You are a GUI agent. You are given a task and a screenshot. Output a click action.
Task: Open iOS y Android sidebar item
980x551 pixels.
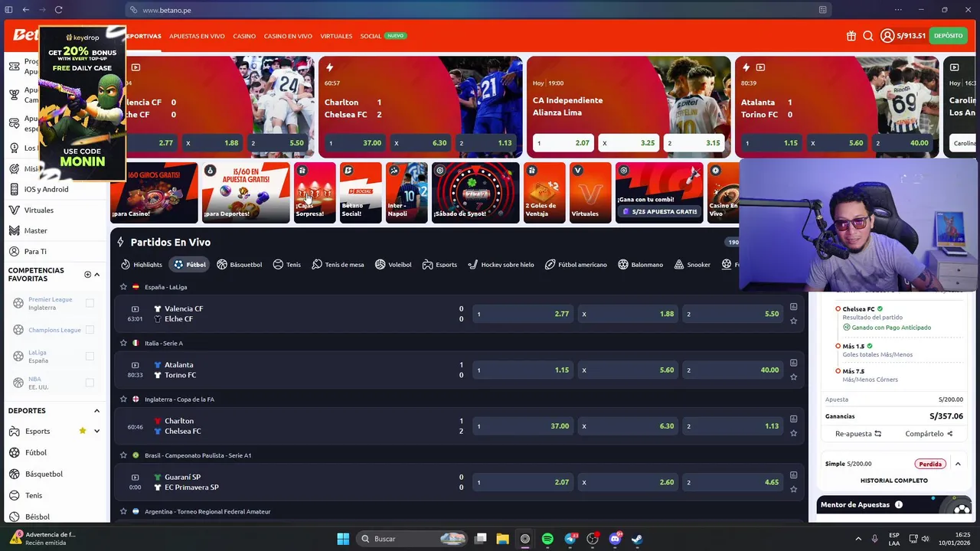(x=46, y=189)
